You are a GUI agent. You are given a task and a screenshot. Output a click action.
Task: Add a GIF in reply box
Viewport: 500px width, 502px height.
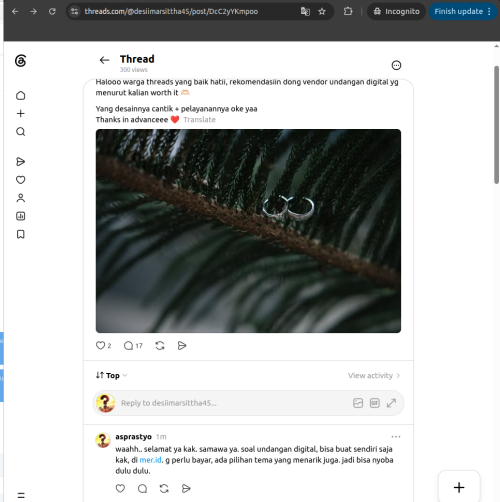point(375,403)
